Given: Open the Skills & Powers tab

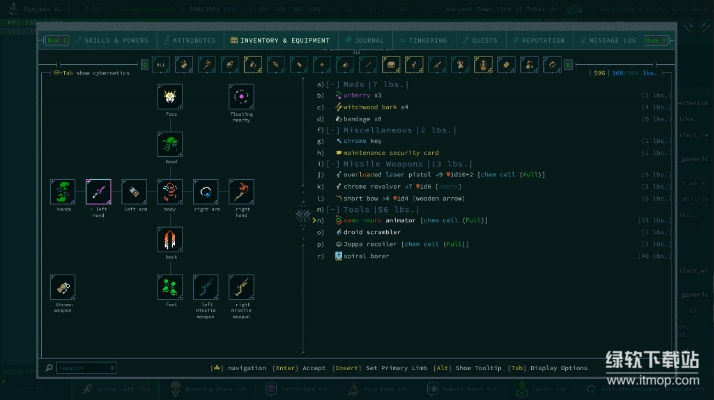Looking at the screenshot, I should tap(112, 41).
